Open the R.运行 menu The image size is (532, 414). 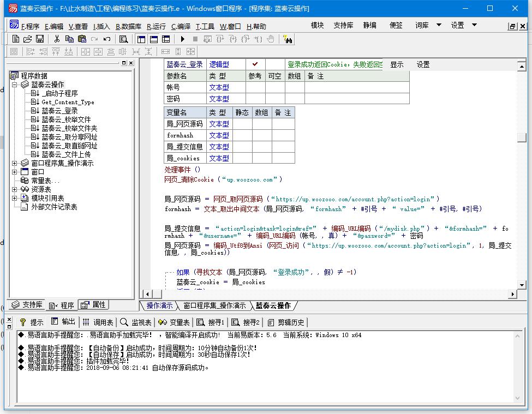point(156,26)
